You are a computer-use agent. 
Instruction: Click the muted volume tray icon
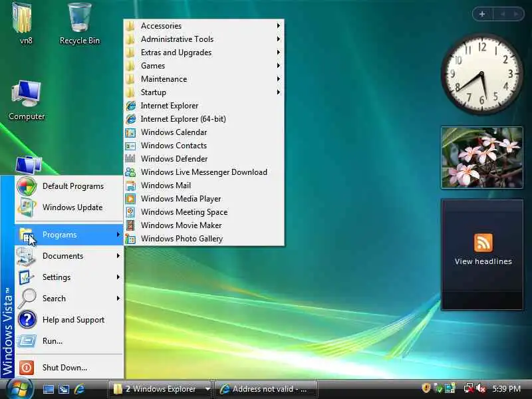coord(480,388)
